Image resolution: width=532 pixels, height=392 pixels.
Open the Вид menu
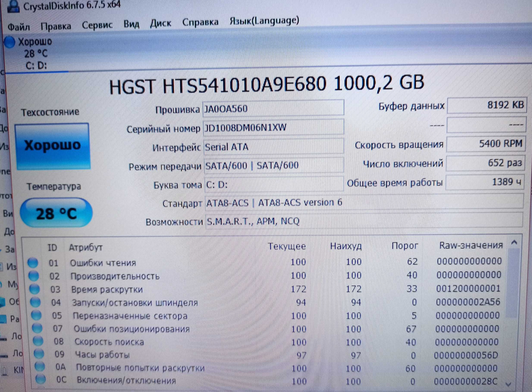tap(132, 24)
